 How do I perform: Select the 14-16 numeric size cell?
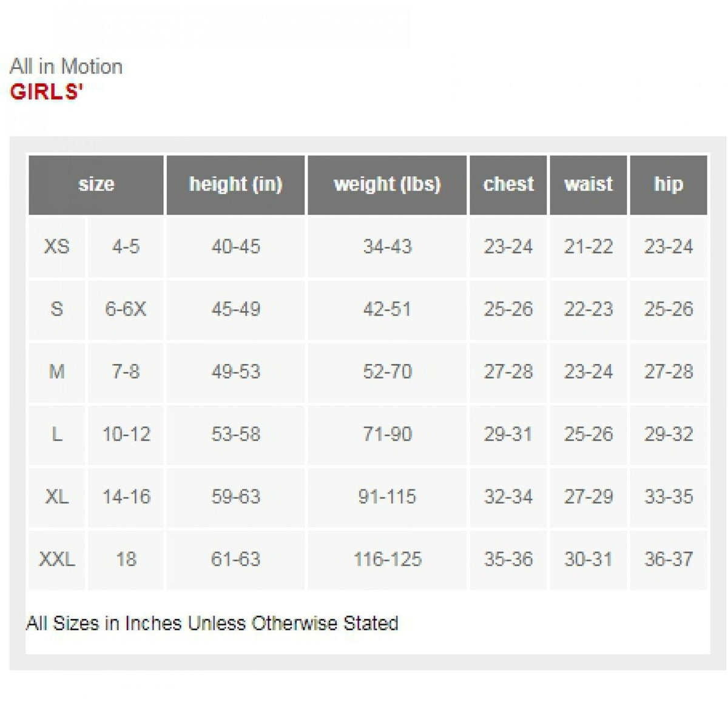[x=126, y=497]
